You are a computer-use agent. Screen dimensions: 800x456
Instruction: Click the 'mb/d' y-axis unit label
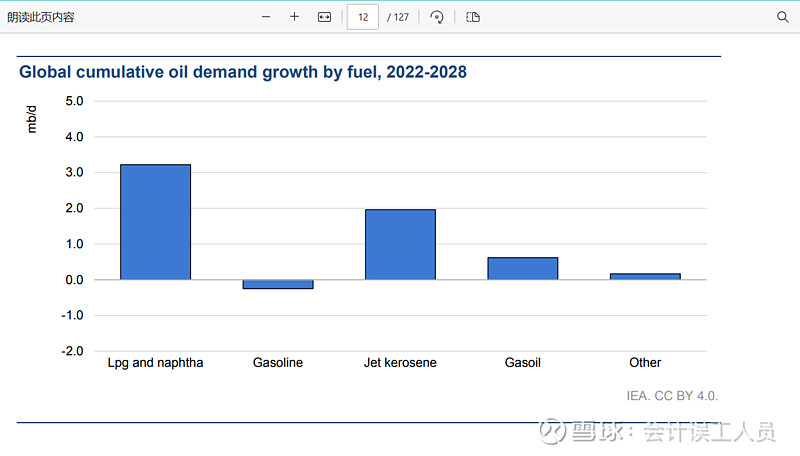pos(32,119)
